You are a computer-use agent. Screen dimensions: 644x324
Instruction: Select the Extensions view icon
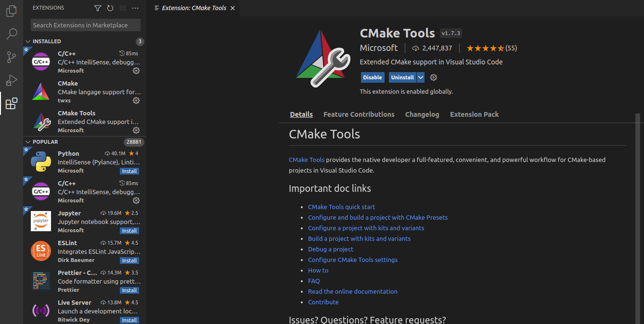coord(12,103)
